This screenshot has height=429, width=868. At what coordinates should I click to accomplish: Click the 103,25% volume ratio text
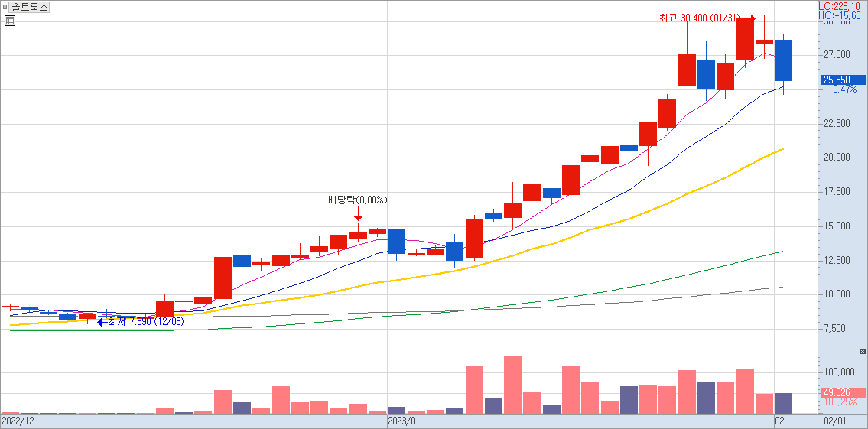tap(840, 402)
